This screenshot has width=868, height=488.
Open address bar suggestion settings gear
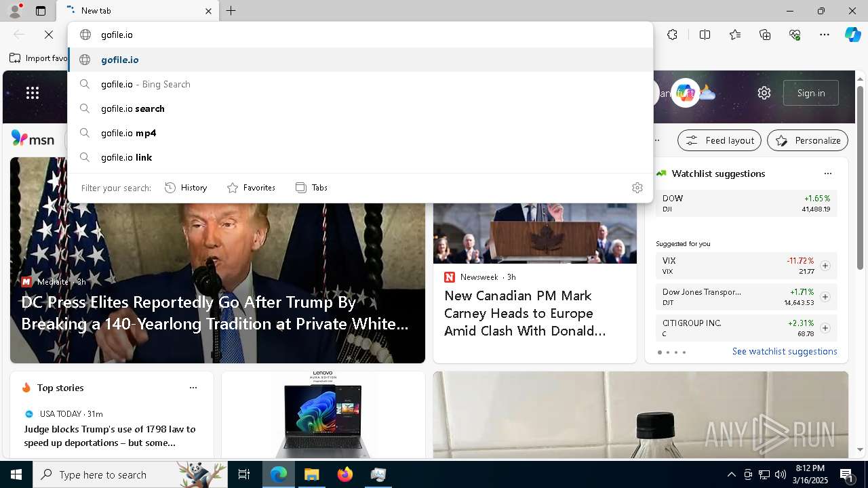pos(637,188)
